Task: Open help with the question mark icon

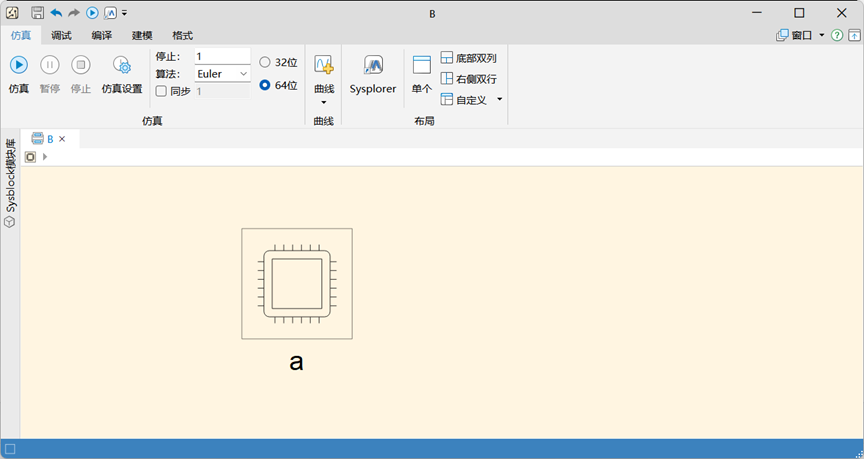Action: pos(837,35)
